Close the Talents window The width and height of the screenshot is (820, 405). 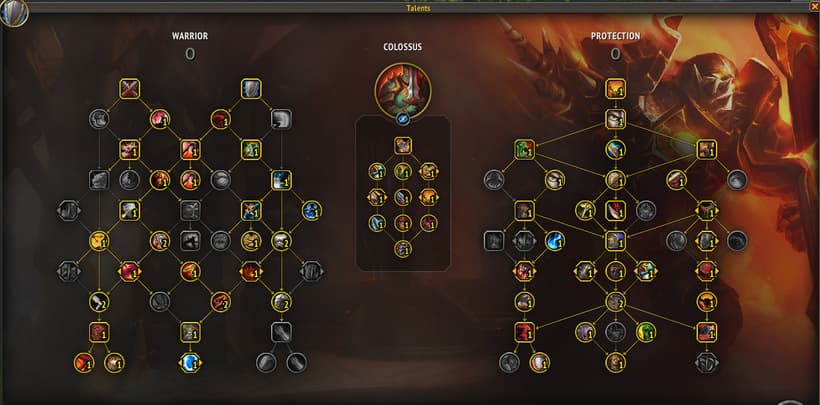[x=814, y=6]
